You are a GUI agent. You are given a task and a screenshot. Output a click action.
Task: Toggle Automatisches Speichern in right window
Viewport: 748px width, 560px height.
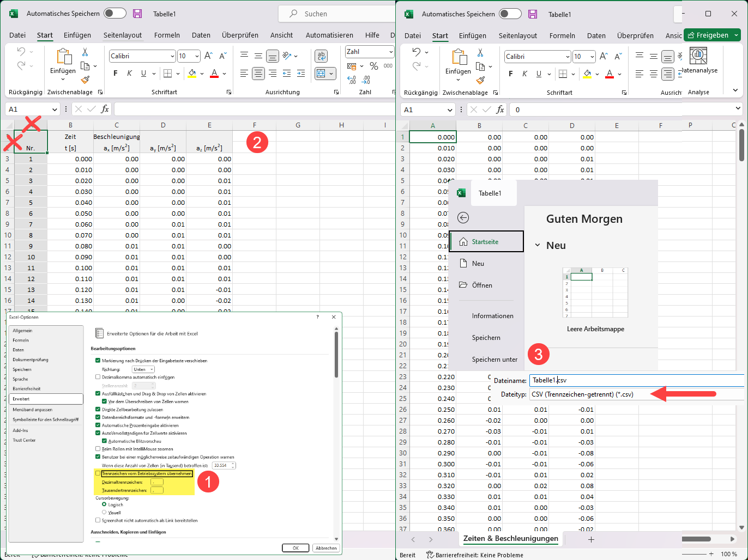pyautogui.click(x=510, y=14)
